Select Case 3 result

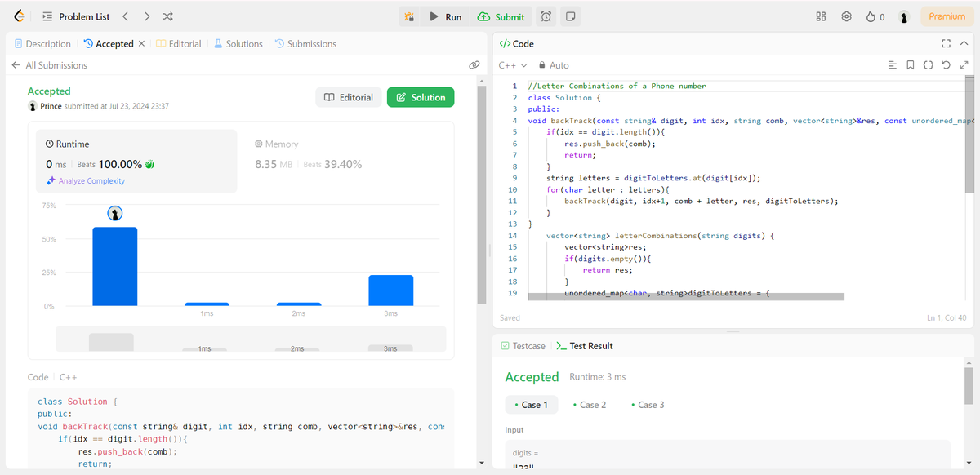648,405
